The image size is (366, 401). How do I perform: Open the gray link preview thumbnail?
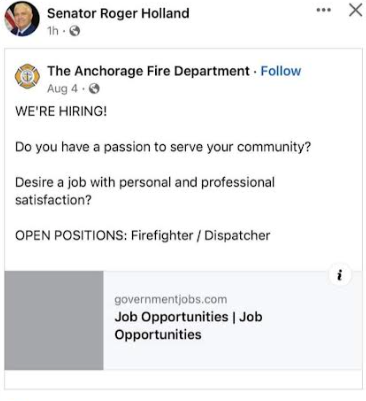click(54, 320)
